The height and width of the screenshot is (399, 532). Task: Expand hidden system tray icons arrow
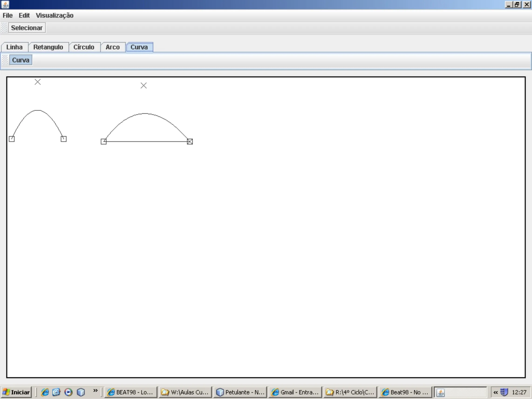[495, 392]
